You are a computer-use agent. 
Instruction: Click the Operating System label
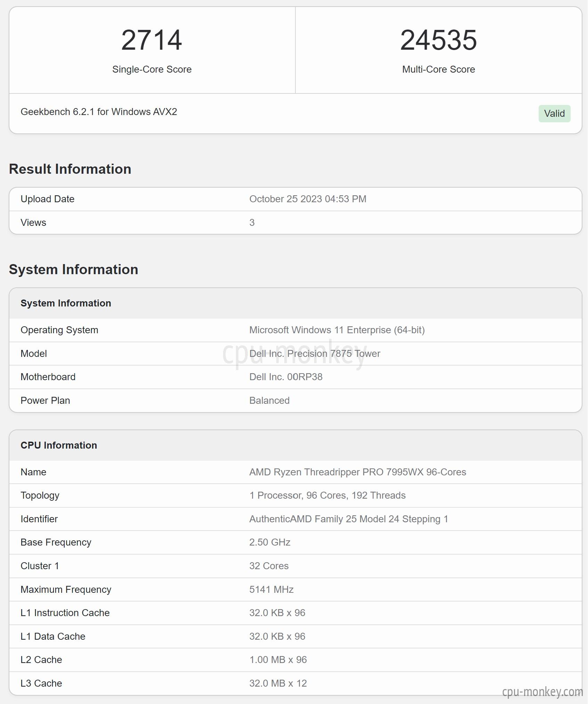point(59,330)
